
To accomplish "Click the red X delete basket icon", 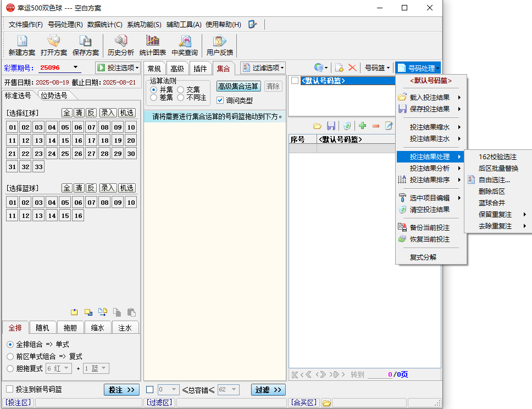I will click(x=352, y=68).
